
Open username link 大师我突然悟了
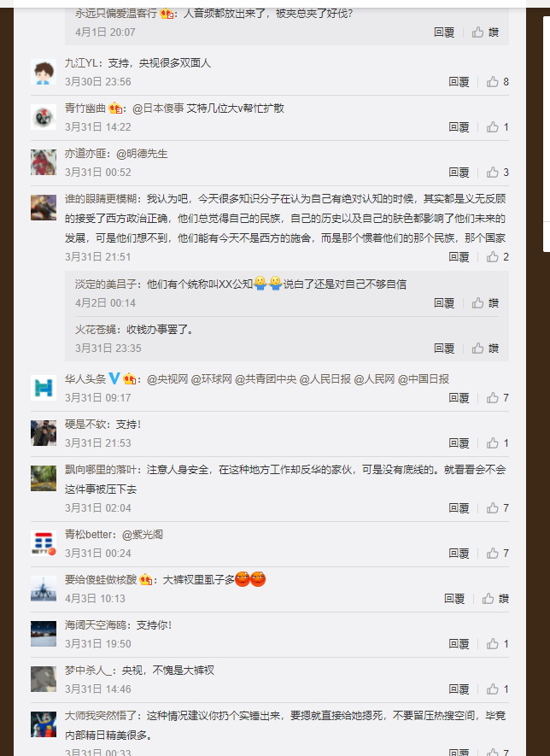[x=100, y=716]
